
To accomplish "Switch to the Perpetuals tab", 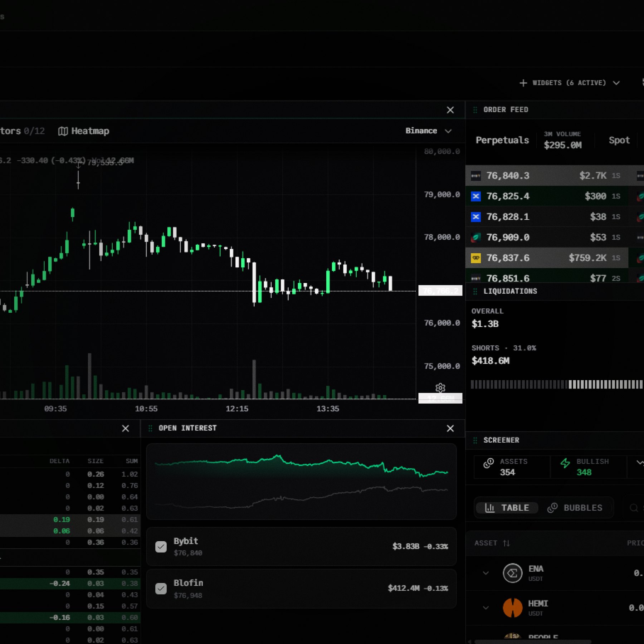I will [x=502, y=140].
